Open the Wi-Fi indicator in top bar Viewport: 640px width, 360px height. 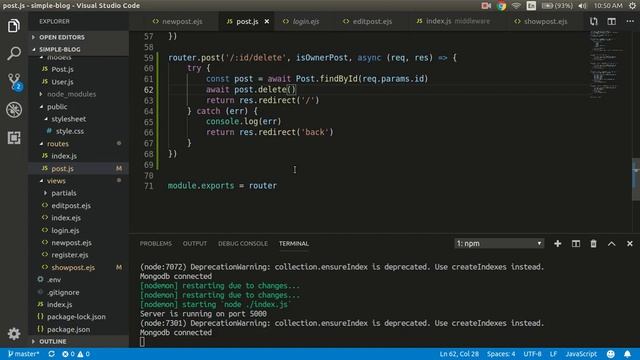click(x=516, y=6)
